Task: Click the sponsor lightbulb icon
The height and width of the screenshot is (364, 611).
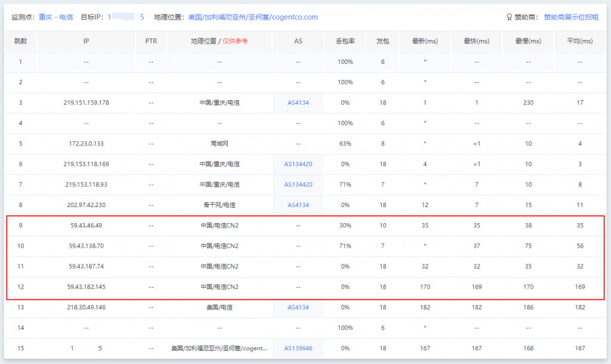Action: pos(509,17)
